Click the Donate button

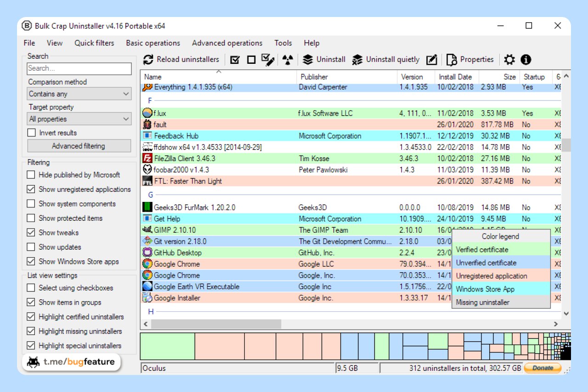click(543, 368)
